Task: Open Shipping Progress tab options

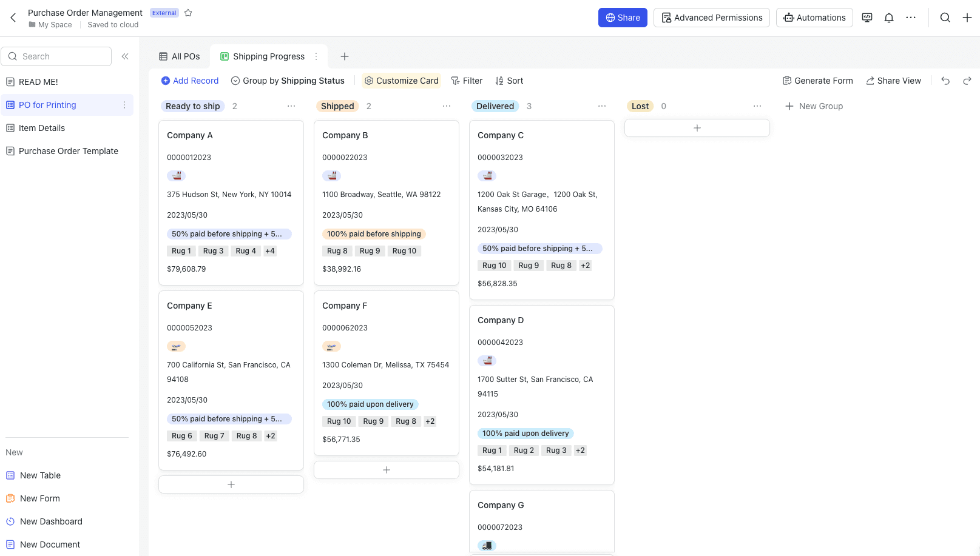Action: [x=316, y=56]
